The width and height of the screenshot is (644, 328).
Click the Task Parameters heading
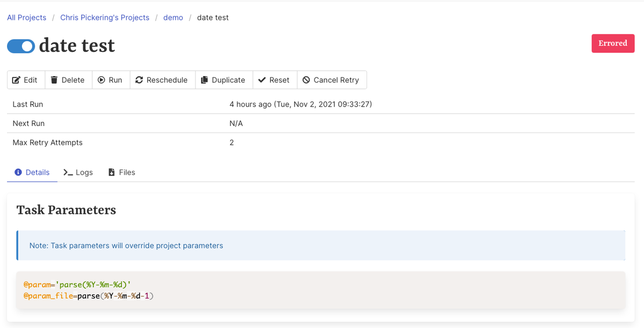tap(66, 210)
